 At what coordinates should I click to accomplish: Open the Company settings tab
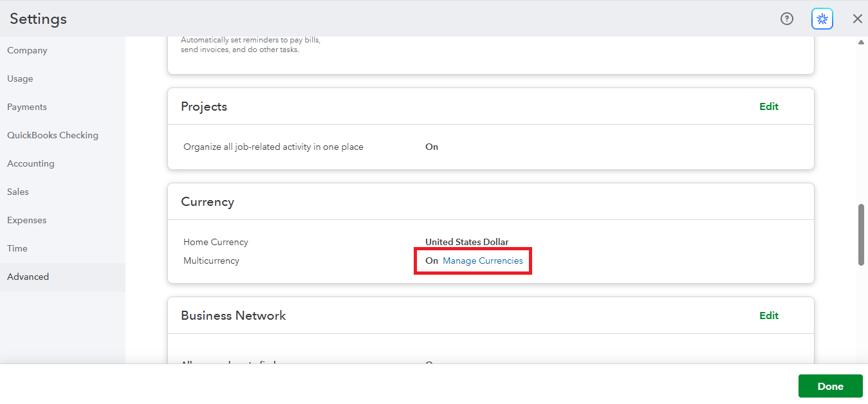27,50
